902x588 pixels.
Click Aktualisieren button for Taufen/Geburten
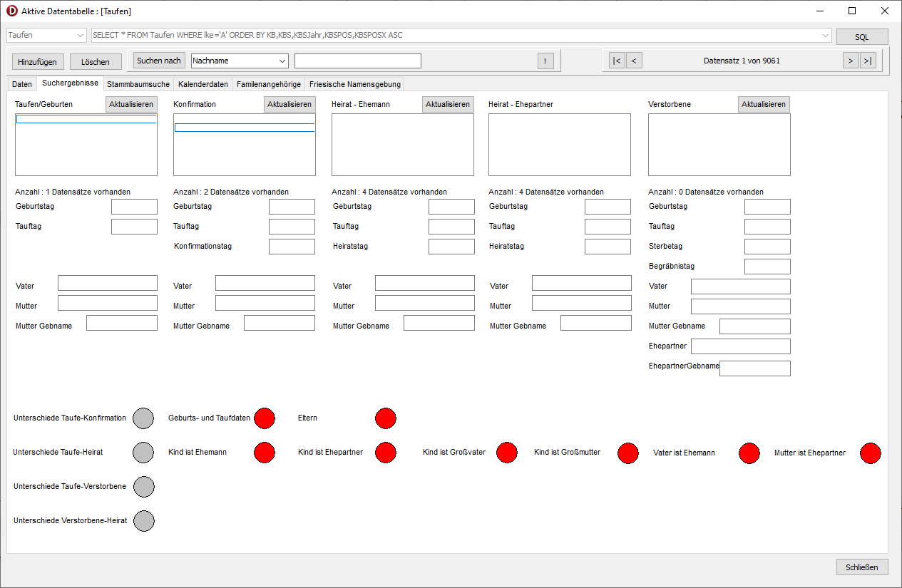(x=131, y=104)
